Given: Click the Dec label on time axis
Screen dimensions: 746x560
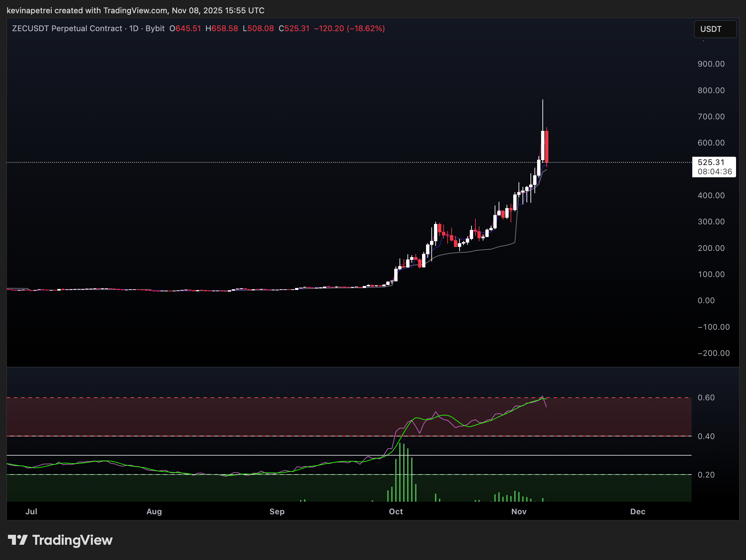Looking at the screenshot, I should [x=637, y=511].
